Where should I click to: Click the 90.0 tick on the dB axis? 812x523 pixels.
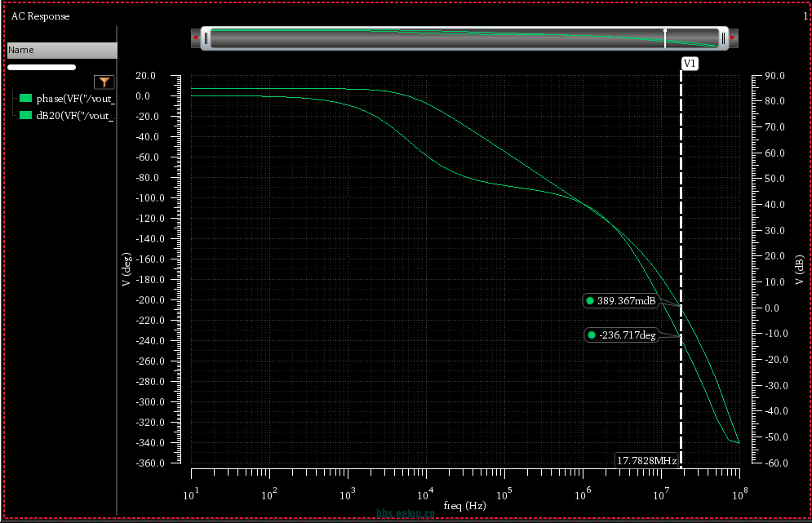pos(774,76)
